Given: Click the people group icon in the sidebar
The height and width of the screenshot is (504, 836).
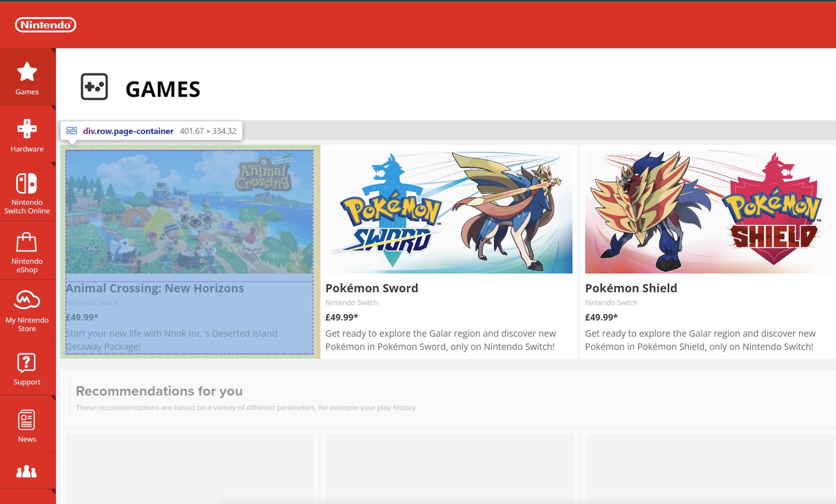Looking at the screenshot, I should pyautogui.click(x=27, y=472).
